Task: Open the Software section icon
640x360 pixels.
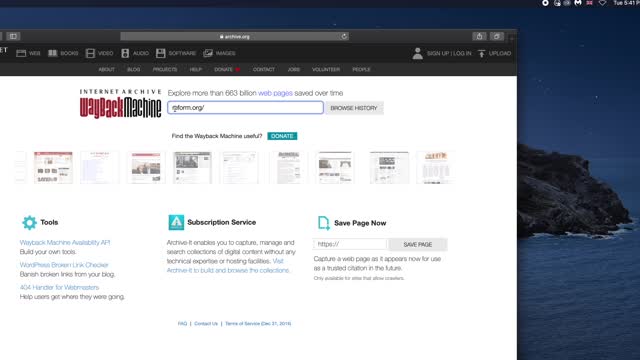Action: pos(160,53)
